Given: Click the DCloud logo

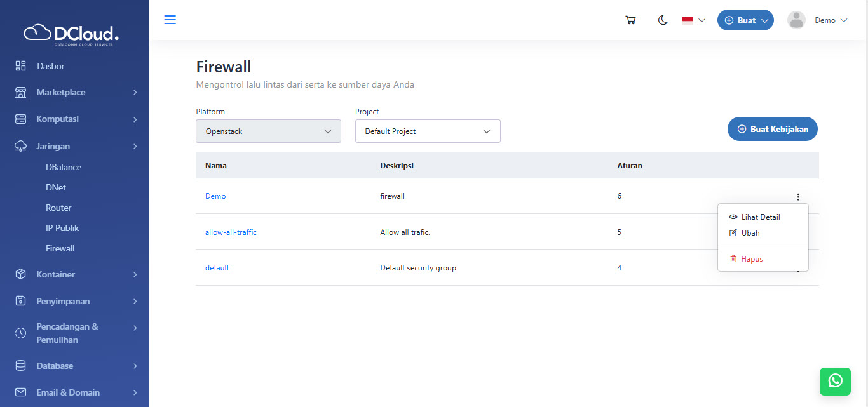Looking at the screenshot, I should [71, 34].
